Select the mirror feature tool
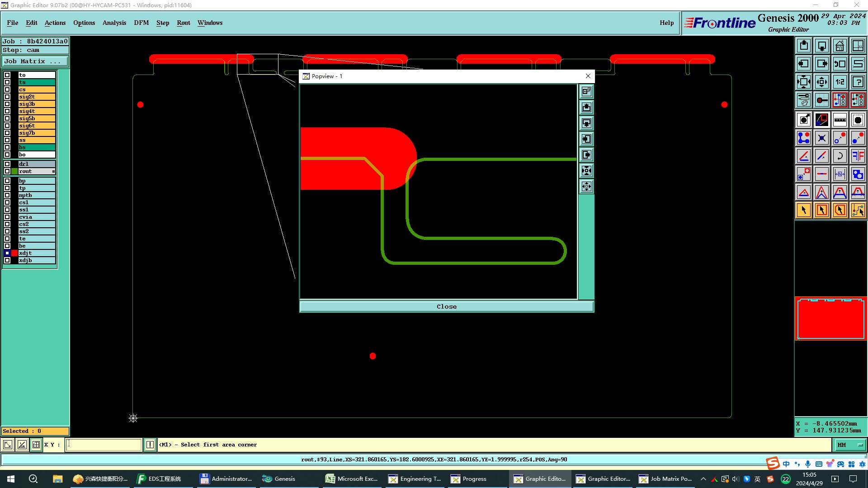868x488 pixels. [858, 156]
